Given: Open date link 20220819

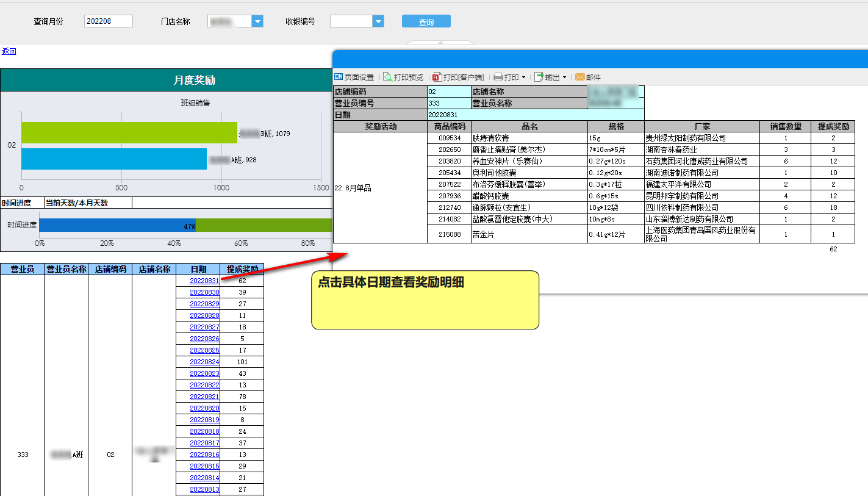Looking at the screenshot, I should [204, 420].
